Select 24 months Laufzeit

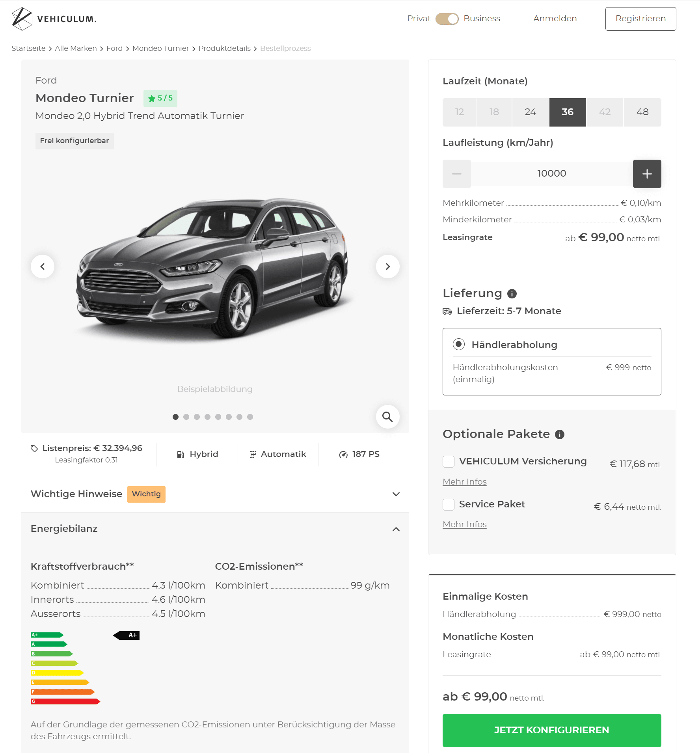click(531, 112)
